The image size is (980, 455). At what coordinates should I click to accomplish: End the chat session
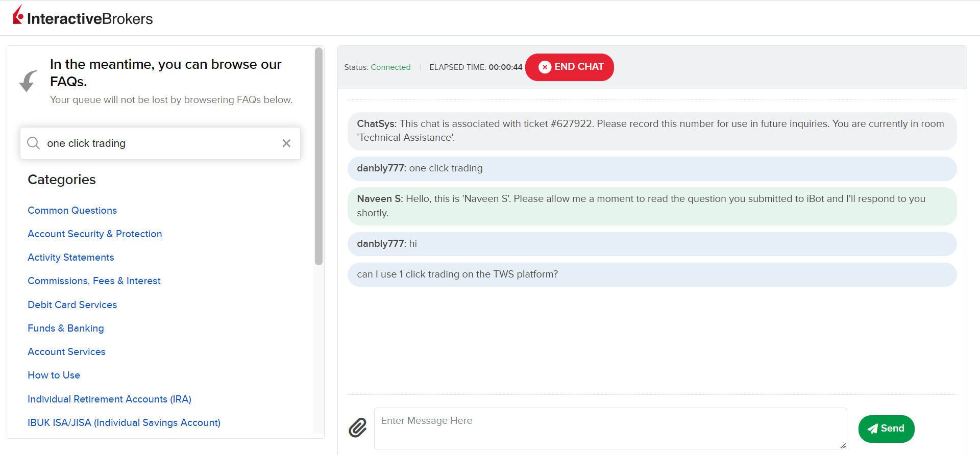click(x=570, y=67)
